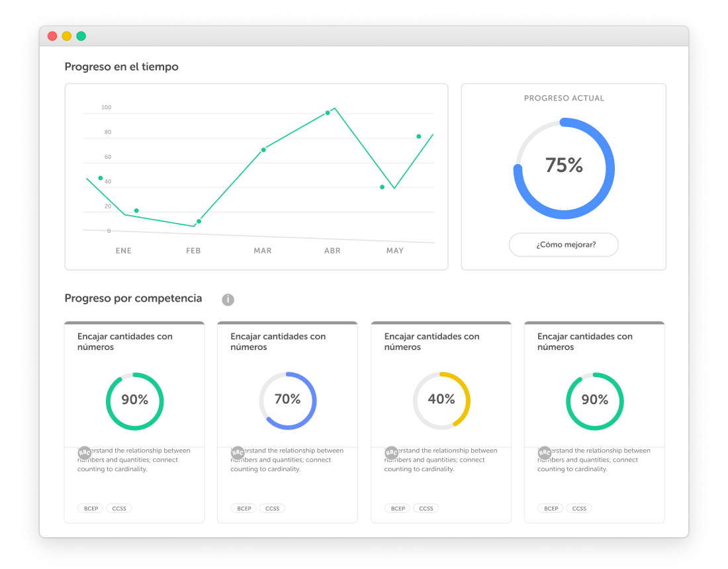Click the ABC badge in the rightmost 90% card
Image resolution: width=728 pixels, height=569 pixels.
click(x=545, y=453)
